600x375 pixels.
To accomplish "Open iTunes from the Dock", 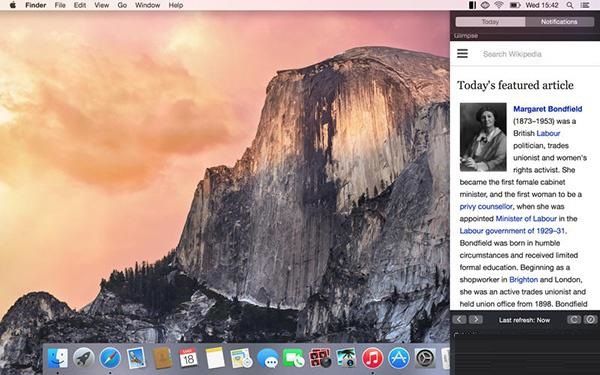I will pos(372,359).
